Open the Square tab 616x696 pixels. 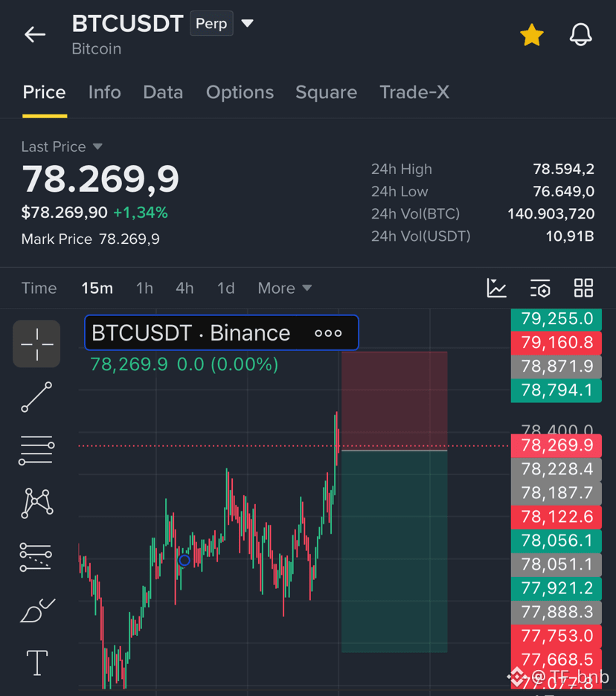click(x=327, y=92)
